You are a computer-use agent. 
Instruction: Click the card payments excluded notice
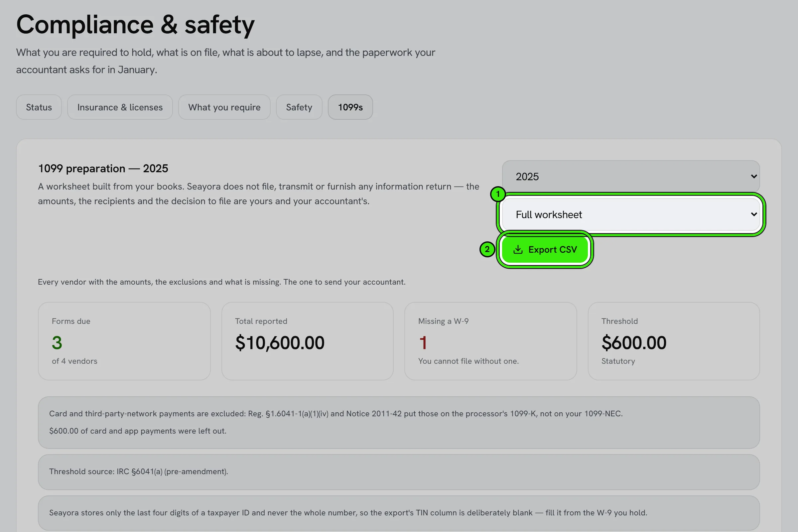[399, 422]
